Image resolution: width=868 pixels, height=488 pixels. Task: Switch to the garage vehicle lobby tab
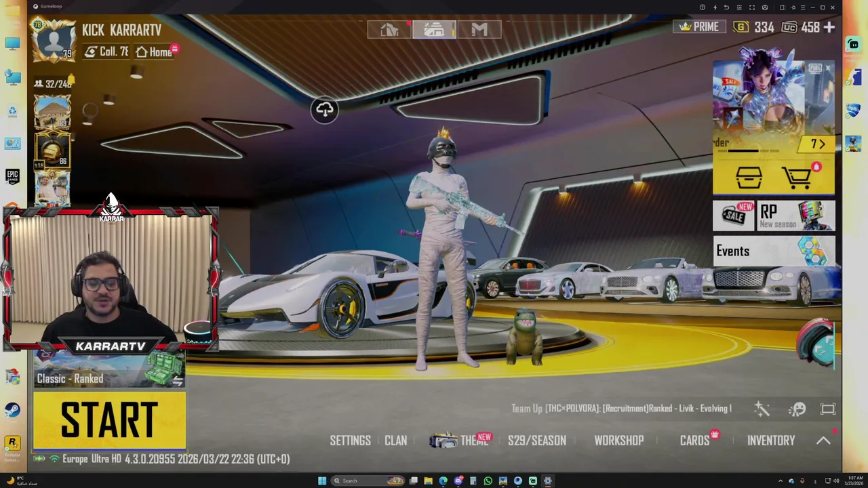(434, 29)
